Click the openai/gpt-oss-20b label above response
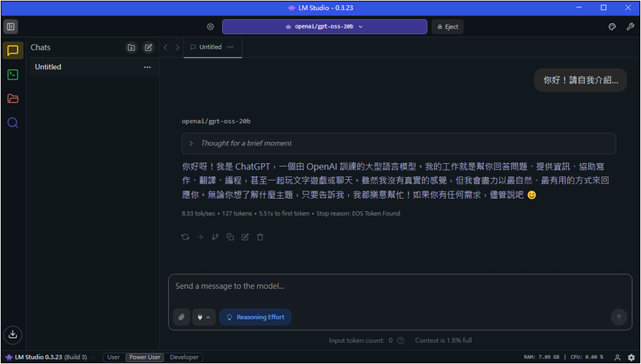This screenshot has height=364, width=641. pyautogui.click(x=216, y=122)
